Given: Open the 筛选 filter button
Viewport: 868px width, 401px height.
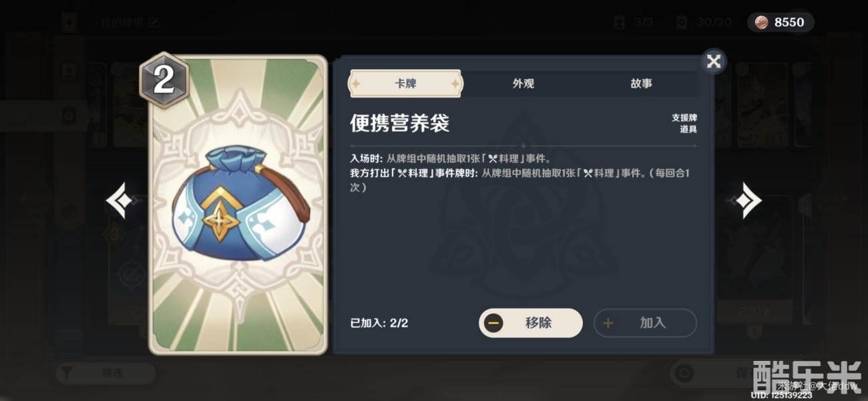Looking at the screenshot, I should click(105, 373).
